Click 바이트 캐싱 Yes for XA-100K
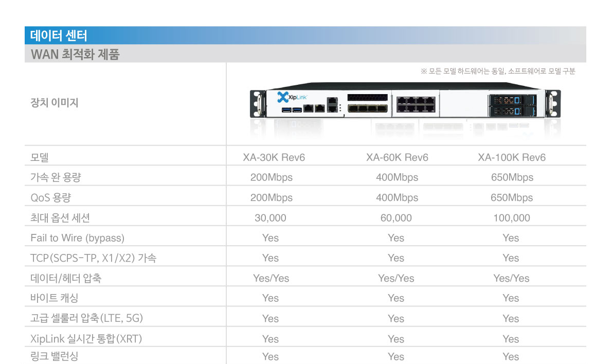The image size is (612, 364). [x=511, y=298]
